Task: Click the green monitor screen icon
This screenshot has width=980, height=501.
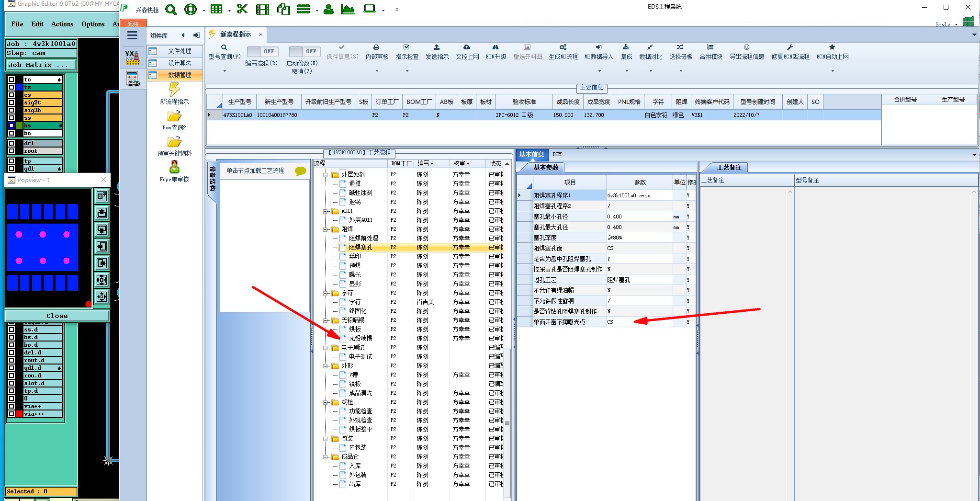Action: point(369,9)
